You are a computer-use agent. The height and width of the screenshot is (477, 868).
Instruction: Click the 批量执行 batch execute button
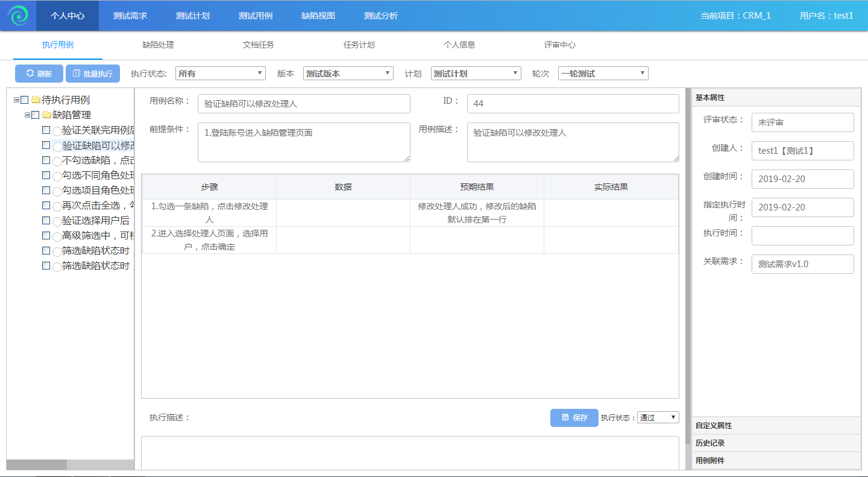click(x=93, y=74)
